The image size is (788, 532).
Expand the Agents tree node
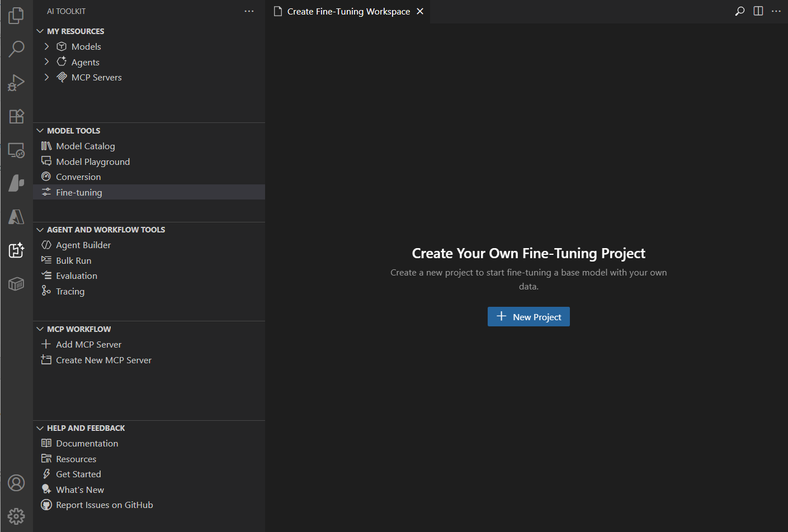coord(47,62)
